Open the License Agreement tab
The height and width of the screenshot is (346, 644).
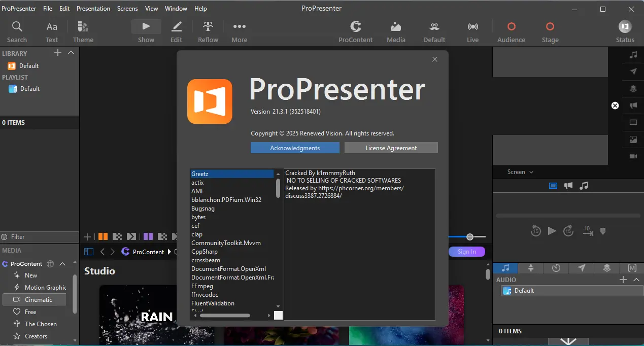click(391, 148)
